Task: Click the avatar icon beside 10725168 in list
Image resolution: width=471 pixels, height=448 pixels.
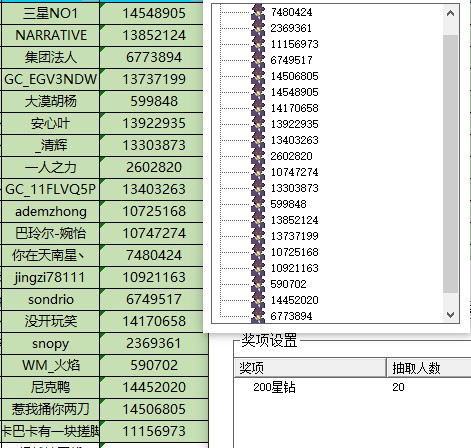Action: click(x=258, y=252)
